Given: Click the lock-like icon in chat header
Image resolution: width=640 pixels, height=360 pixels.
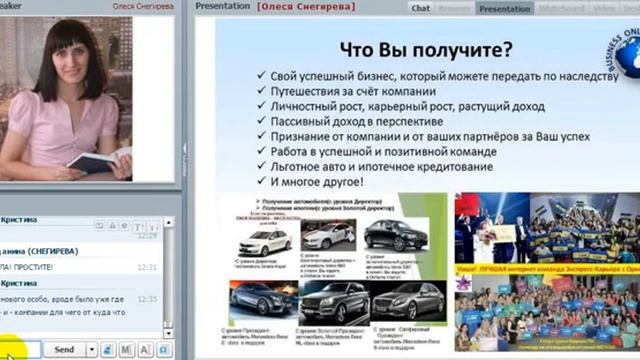Looking at the screenshot, I should (x=112, y=225).
